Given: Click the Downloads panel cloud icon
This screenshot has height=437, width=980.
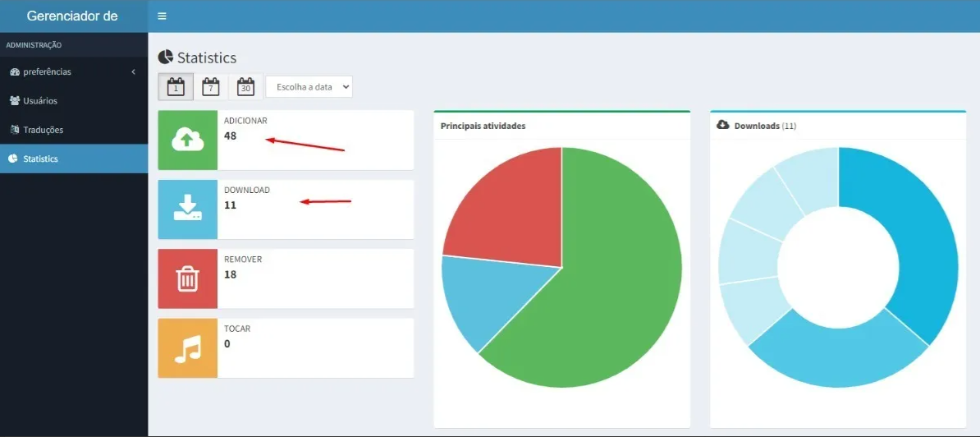Looking at the screenshot, I should coord(723,125).
